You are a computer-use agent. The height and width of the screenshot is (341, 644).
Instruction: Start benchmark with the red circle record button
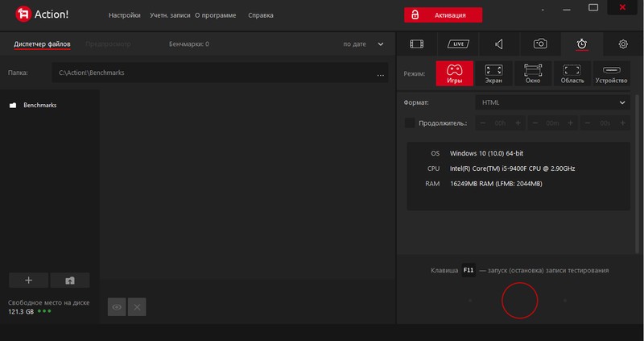pos(519,300)
